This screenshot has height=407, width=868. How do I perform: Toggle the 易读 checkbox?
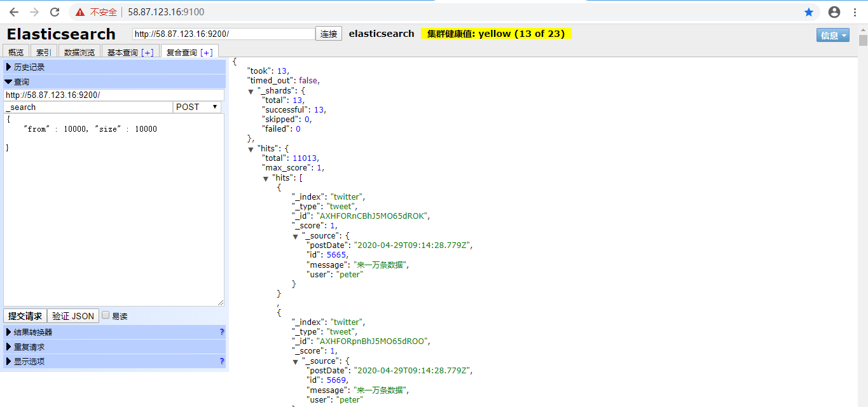(106, 315)
